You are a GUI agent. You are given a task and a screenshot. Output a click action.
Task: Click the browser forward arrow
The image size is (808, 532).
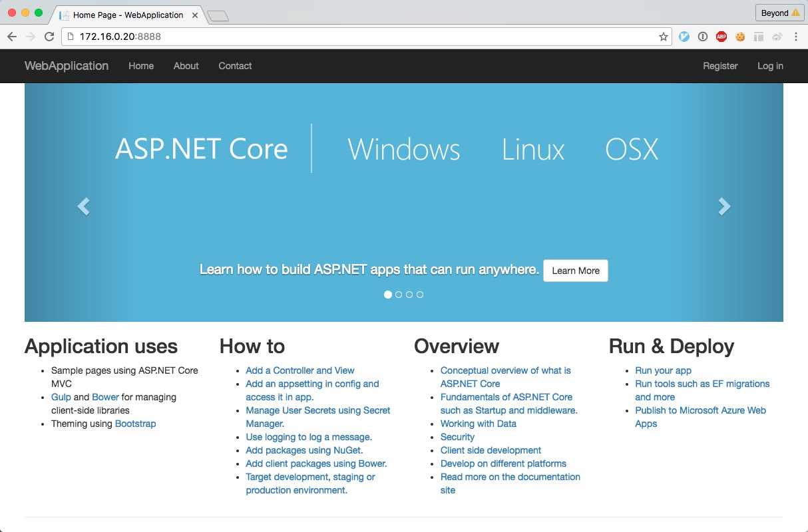click(31, 37)
